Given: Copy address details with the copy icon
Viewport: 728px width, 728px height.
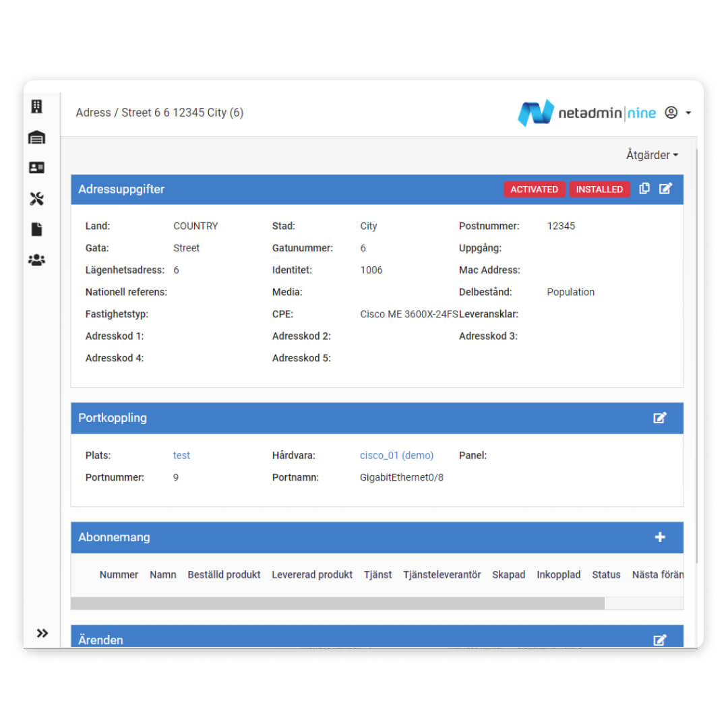Looking at the screenshot, I should [x=644, y=189].
